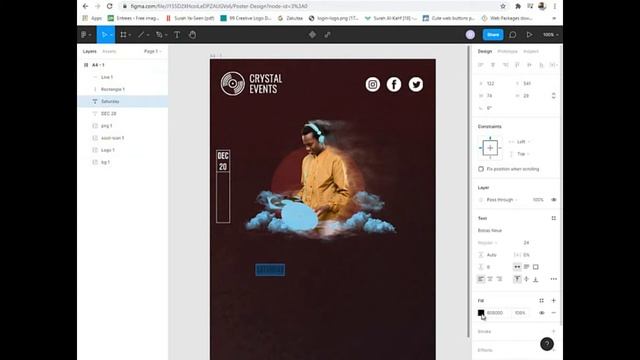The height and width of the screenshot is (360, 640).
Task: Click align horizontal centers icon
Action: click(493, 65)
